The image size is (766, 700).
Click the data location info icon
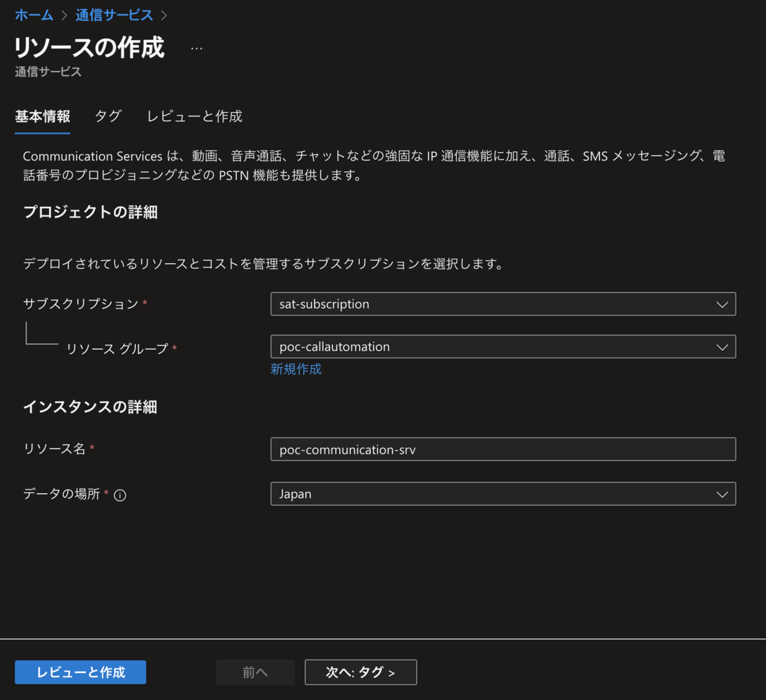pyautogui.click(x=120, y=495)
